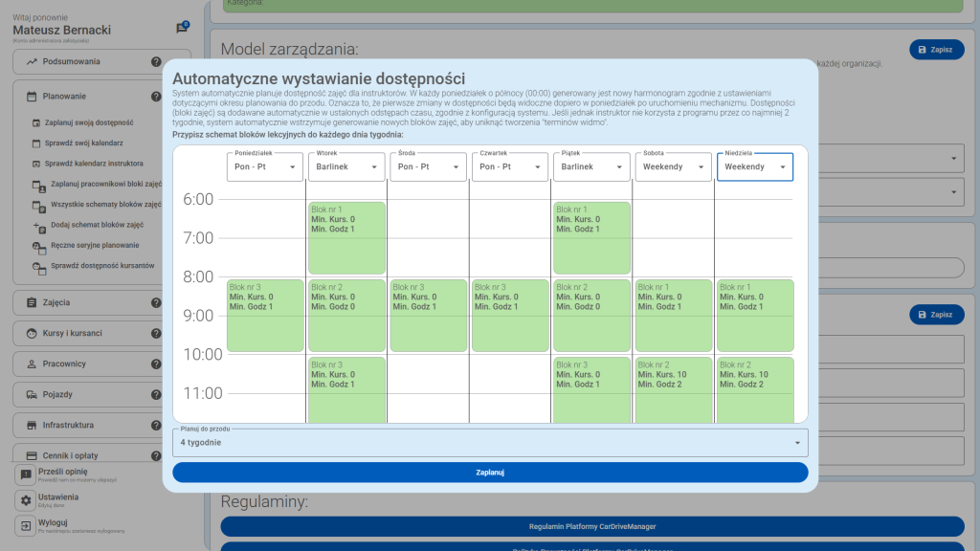Click help icon beside Zajęcia menu
980x551 pixels.
[156, 303]
